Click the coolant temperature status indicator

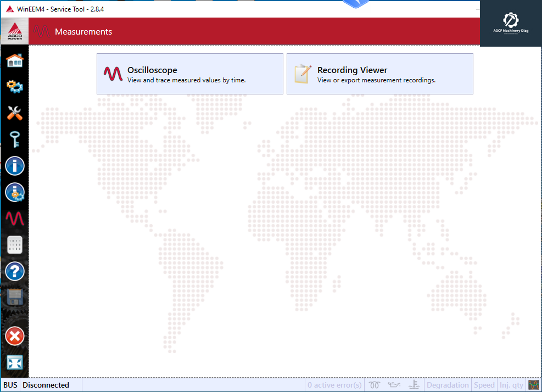click(x=414, y=385)
